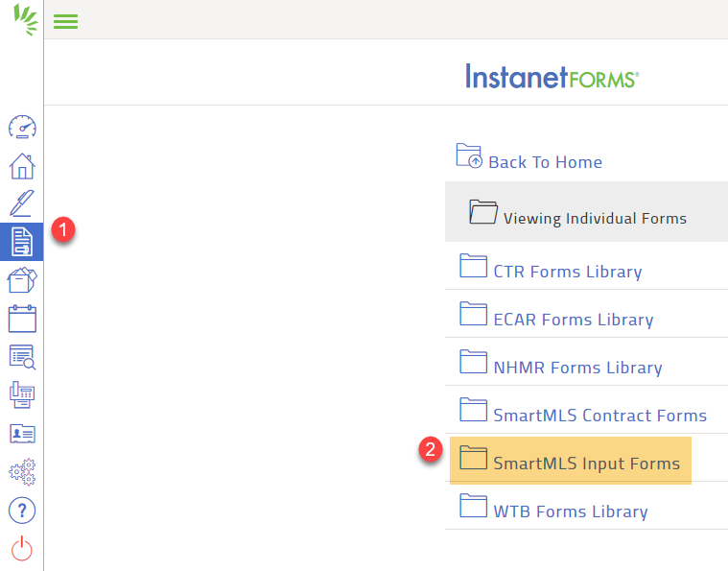The width and height of the screenshot is (728, 571).
Task: Open the settings gears icon
Action: tap(21, 472)
